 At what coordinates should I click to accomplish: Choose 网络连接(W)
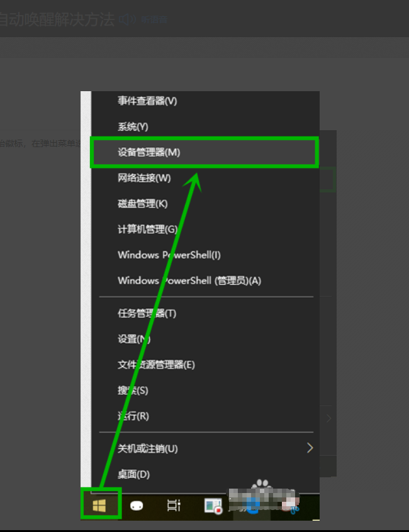click(144, 178)
